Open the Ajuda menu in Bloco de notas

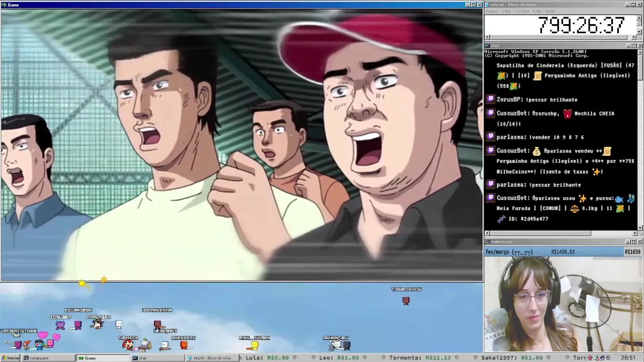550,11
